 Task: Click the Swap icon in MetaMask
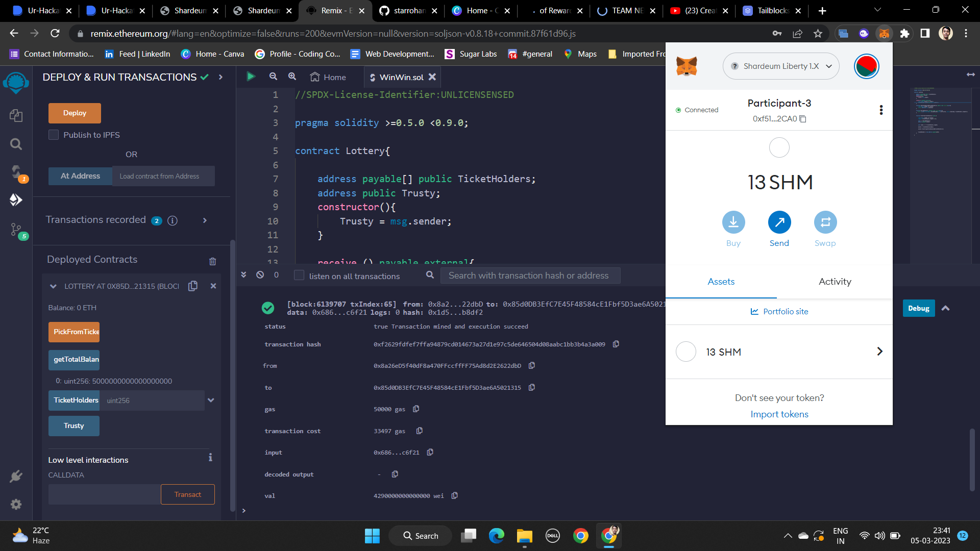coord(825,222)
